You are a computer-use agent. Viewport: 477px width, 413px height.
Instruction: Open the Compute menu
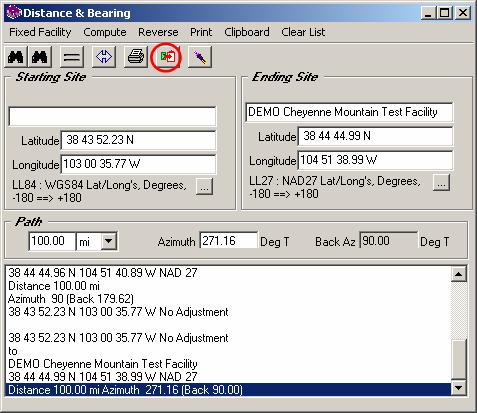click(x=105, y=32)
